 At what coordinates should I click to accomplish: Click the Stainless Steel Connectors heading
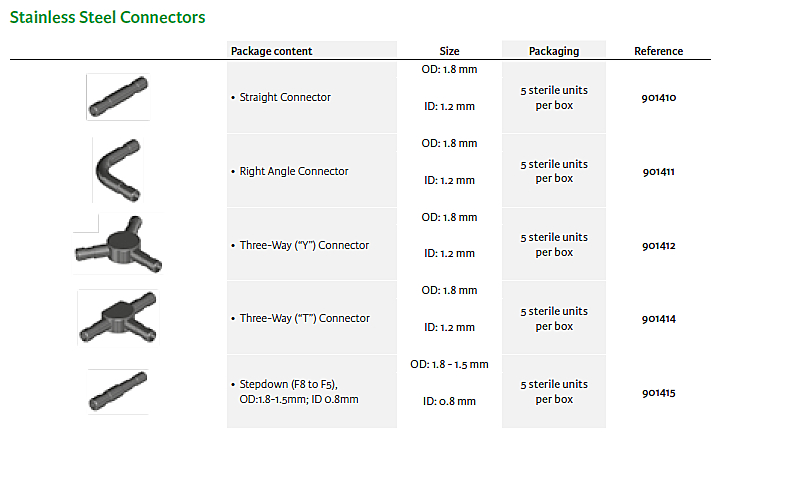coord(108,18)
